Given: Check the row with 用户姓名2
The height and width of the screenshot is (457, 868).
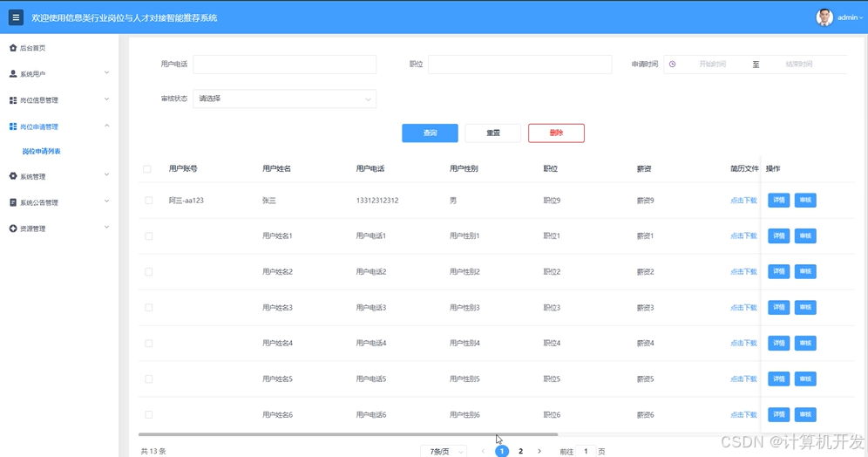Looking at the screenshot, I should click(148, 272).
